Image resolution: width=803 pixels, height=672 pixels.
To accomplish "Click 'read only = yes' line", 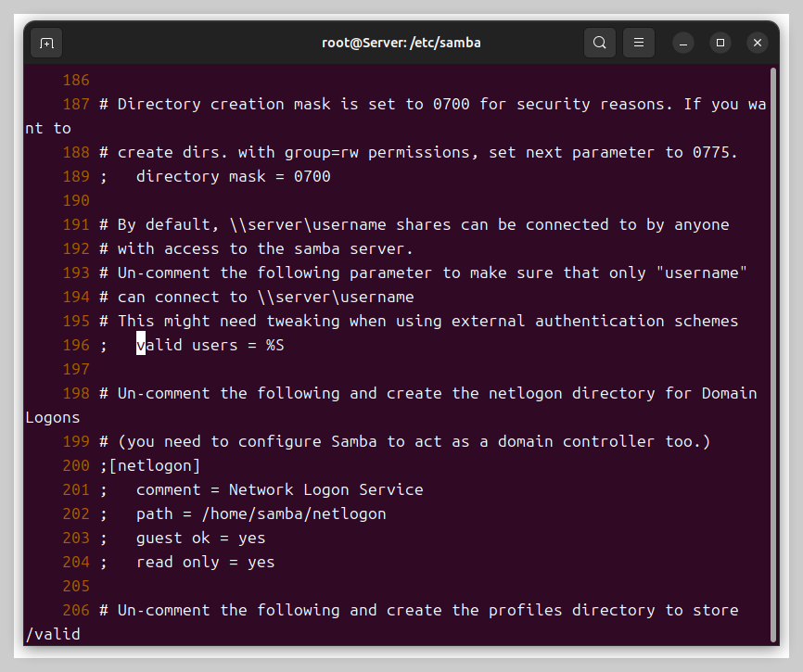I will (205, 562).
